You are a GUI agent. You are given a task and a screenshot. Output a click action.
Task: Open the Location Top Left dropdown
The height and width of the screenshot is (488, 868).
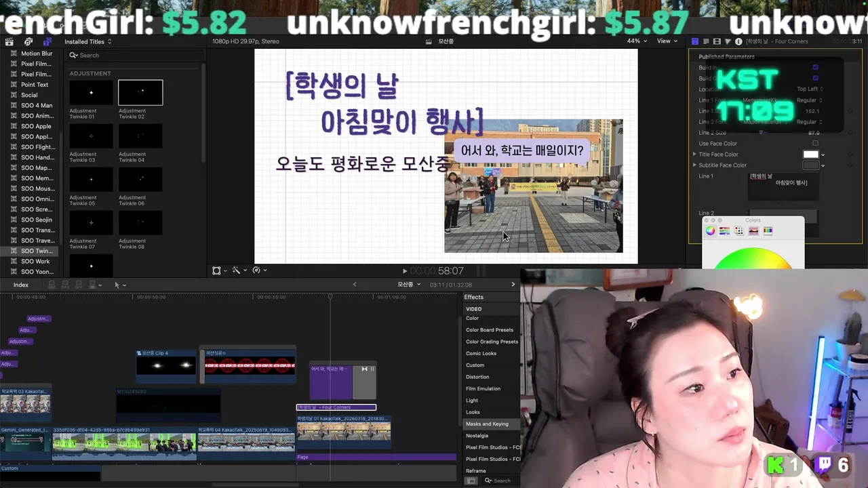pyautogui.click(x=810, y=89)
